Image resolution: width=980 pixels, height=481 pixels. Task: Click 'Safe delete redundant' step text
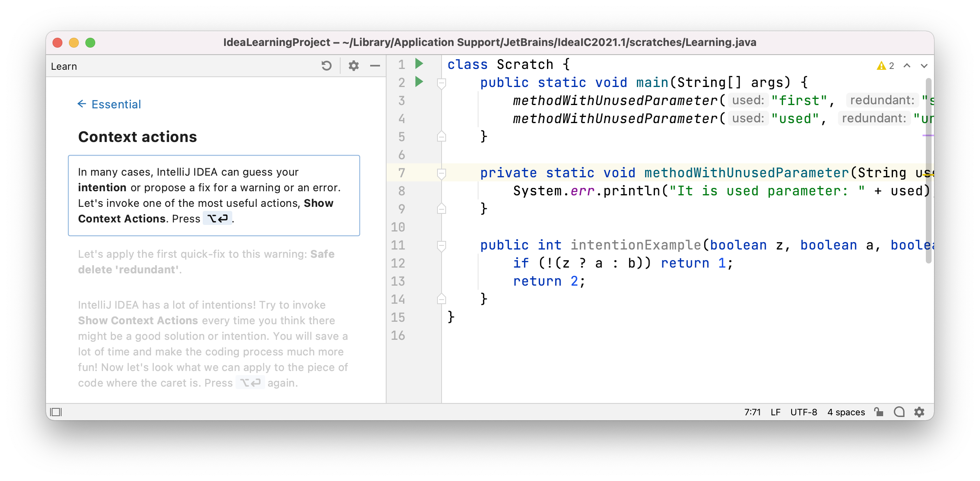(x=206, y=262)
